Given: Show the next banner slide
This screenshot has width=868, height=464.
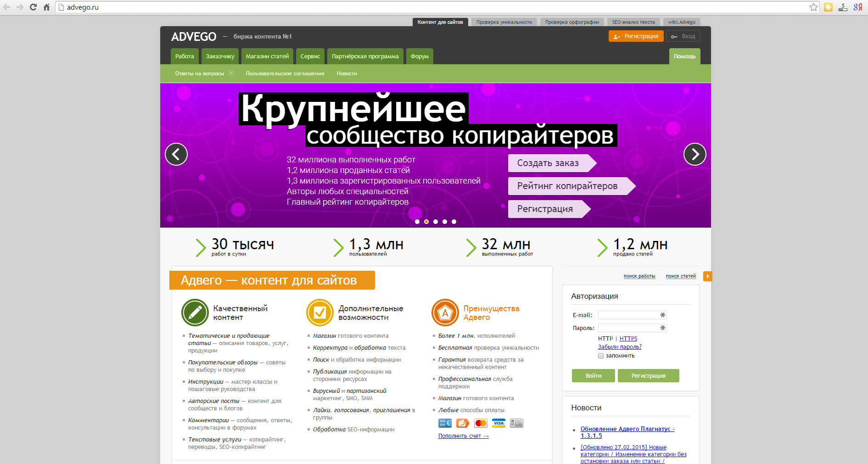Looking at the screenshot, I should (x=695, y=154).
